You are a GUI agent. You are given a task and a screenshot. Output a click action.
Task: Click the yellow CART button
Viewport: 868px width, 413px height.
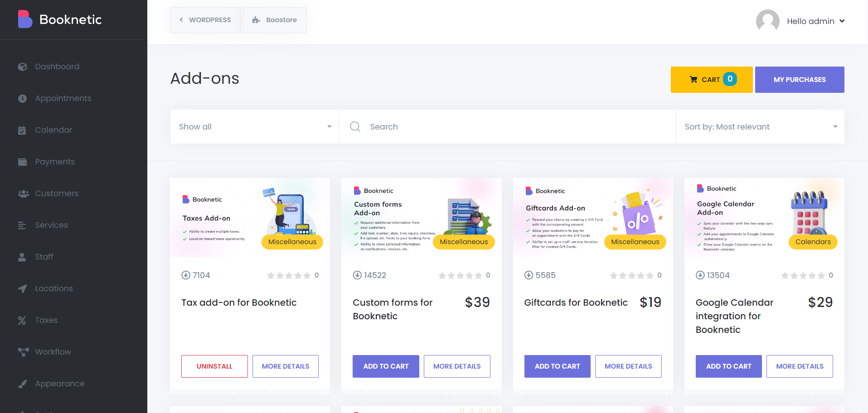[x=711, y=79]
